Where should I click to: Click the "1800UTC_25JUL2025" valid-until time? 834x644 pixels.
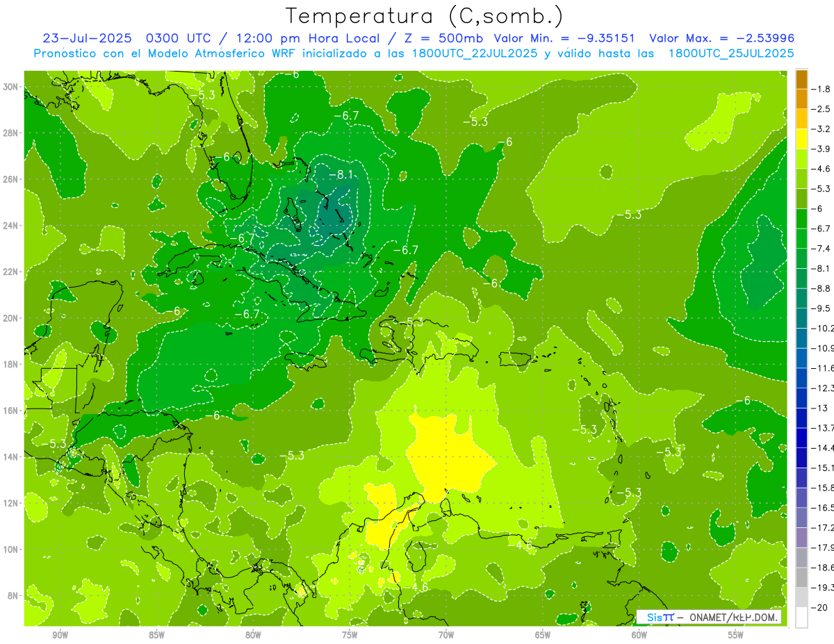730,53
